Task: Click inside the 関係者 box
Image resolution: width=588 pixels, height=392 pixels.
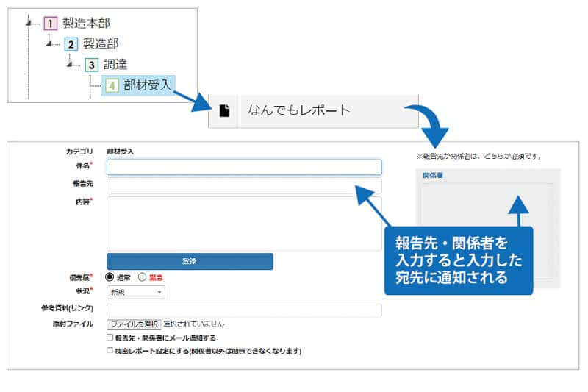Action: pos(487,231)
